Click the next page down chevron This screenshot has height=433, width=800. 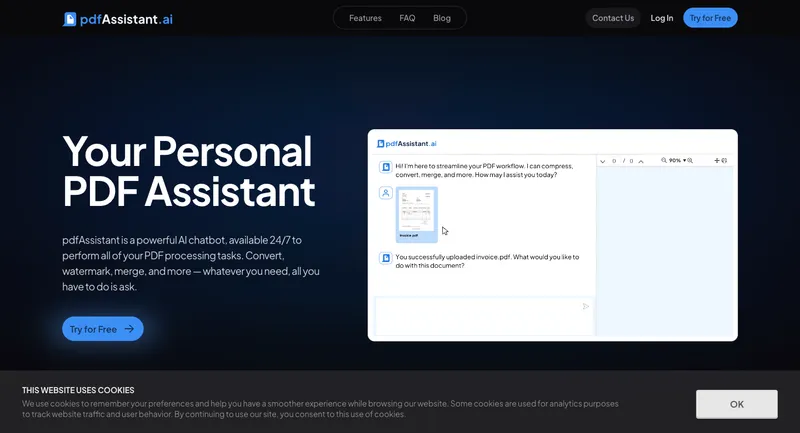coord(603,161)
